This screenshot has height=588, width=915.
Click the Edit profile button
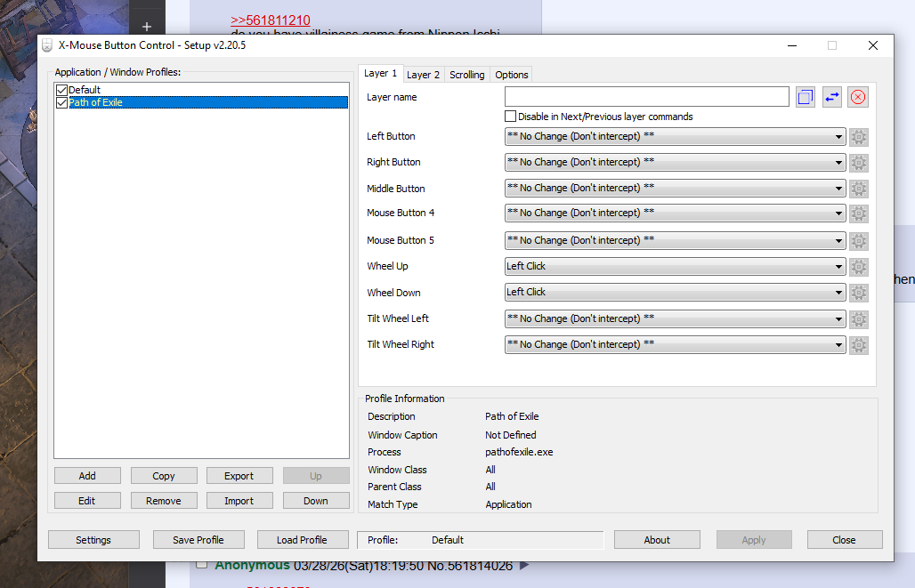click(87, 501)
